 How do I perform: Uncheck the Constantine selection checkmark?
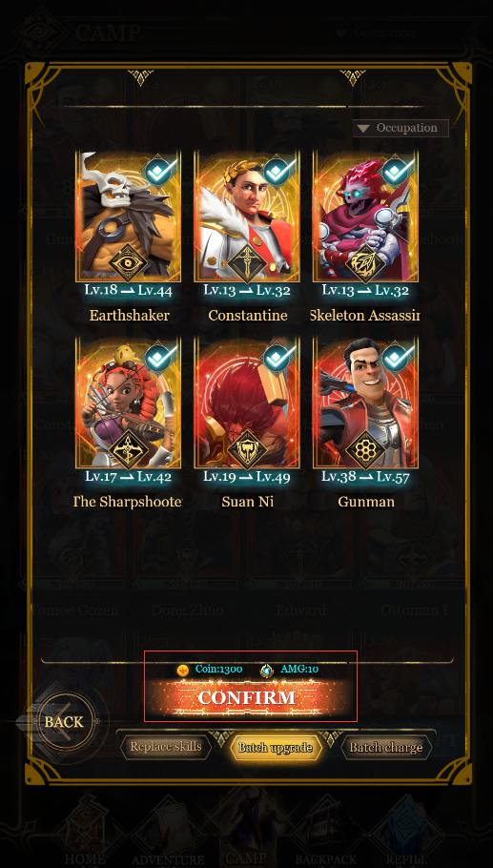coord(280,170)
